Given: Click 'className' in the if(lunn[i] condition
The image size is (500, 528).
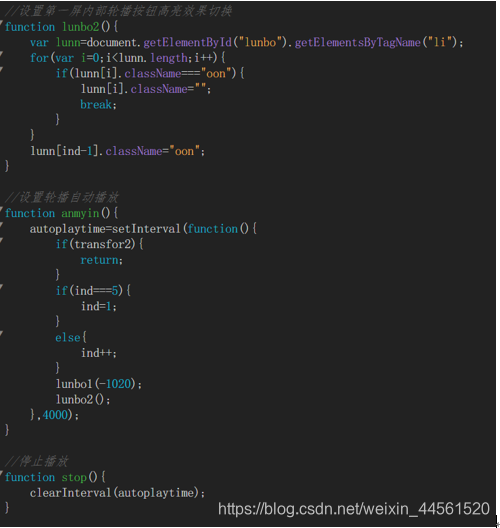Looking at the screenshot, I should pyautogui.click(x=153, y=73).
